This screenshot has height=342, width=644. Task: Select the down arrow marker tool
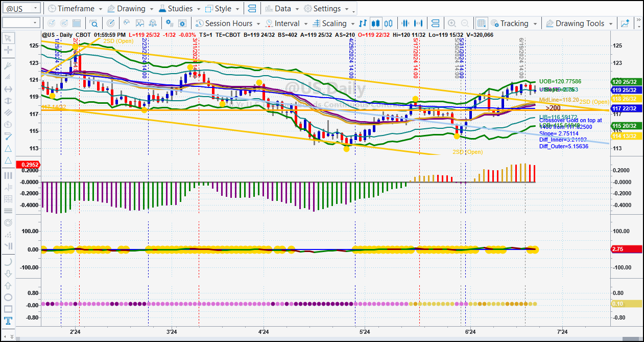[8, 273]
